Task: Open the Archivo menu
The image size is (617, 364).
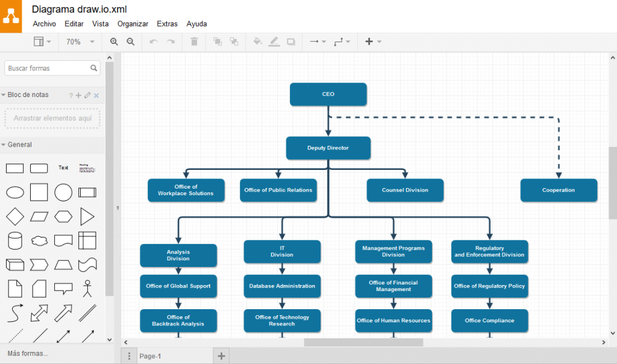Action: tap(44, 24)
